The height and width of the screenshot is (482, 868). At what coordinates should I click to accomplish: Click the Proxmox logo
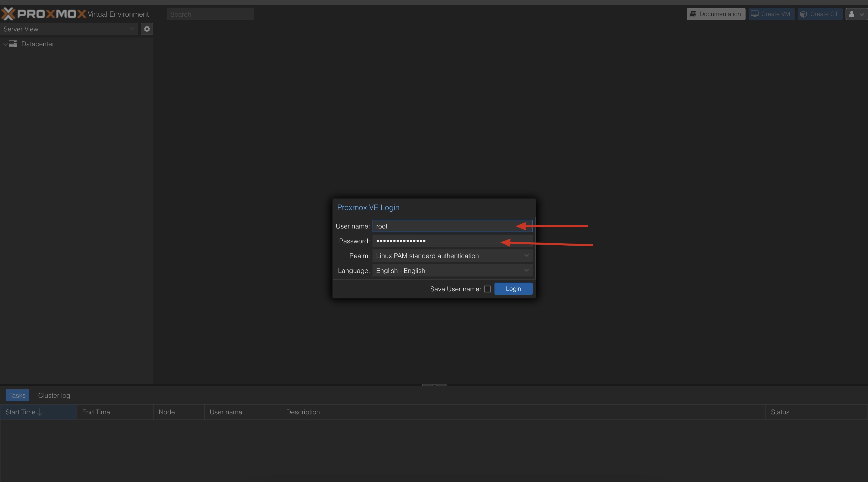coord(43,14)
